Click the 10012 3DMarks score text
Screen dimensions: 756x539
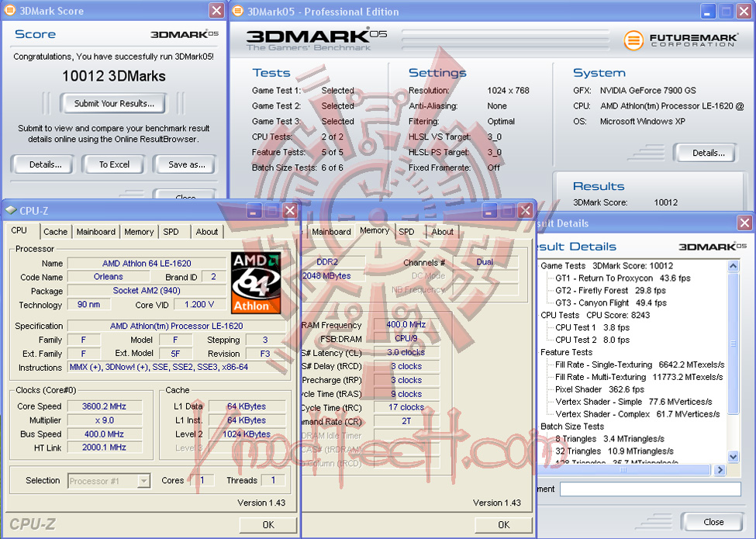[x=114, y=76]
